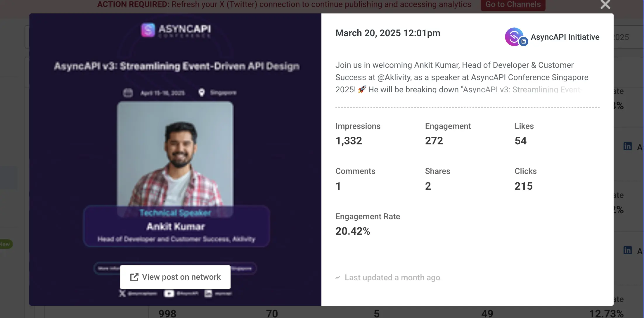Click the calendar icon beside April 15-16 date
Viewport: 644px width, 318px height.
[x=128, y=93]
